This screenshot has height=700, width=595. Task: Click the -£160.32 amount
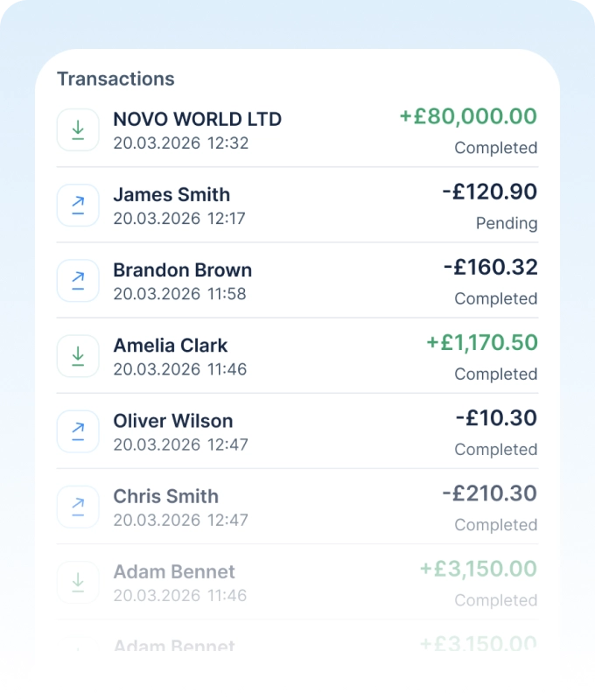tap(490, 267)
